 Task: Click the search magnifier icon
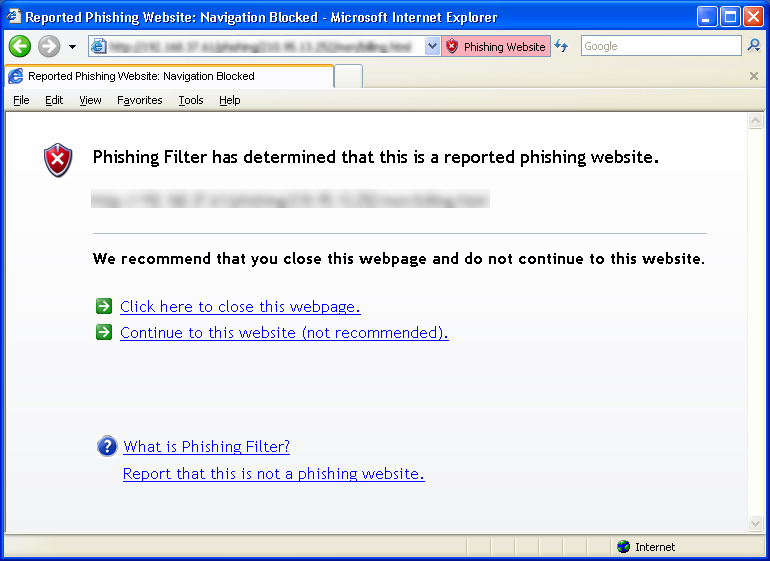click(754, 46)
